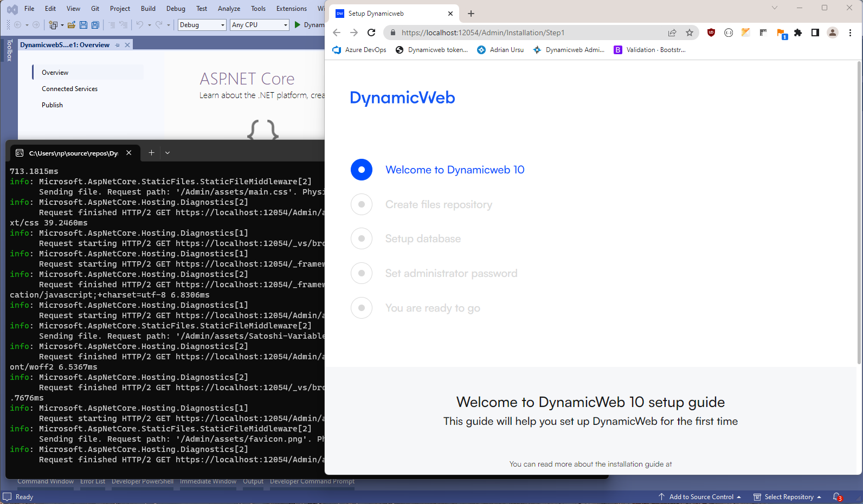Switch to the Setup Dynamicweb browser tab
Screen dimensions: 863x504
click(394, 14)
